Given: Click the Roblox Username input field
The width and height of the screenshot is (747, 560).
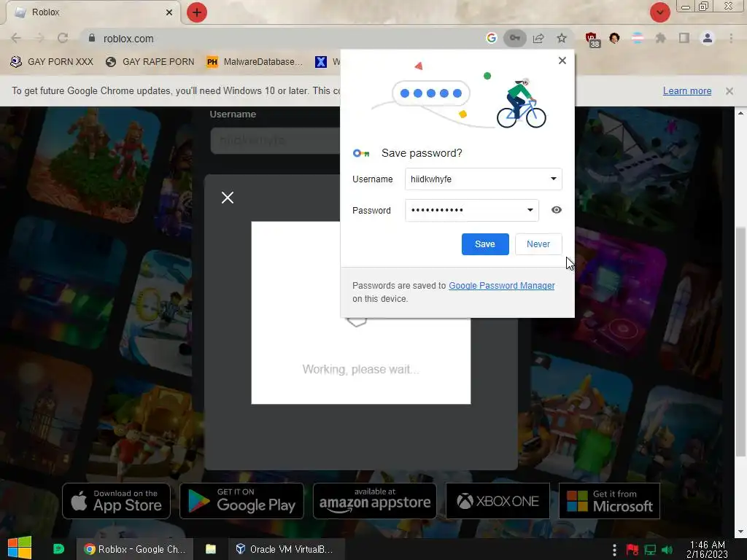Looking at the screenshot, I should point(275,141).
